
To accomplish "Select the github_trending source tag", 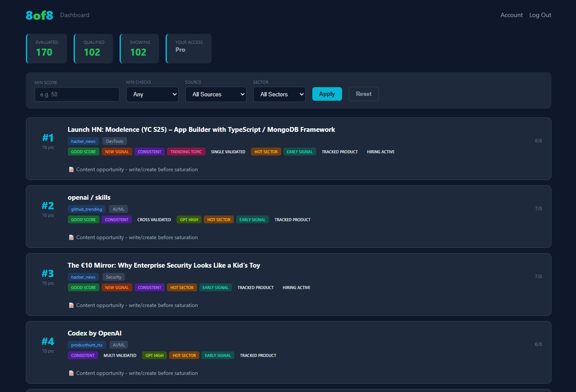I will [86, 209].
